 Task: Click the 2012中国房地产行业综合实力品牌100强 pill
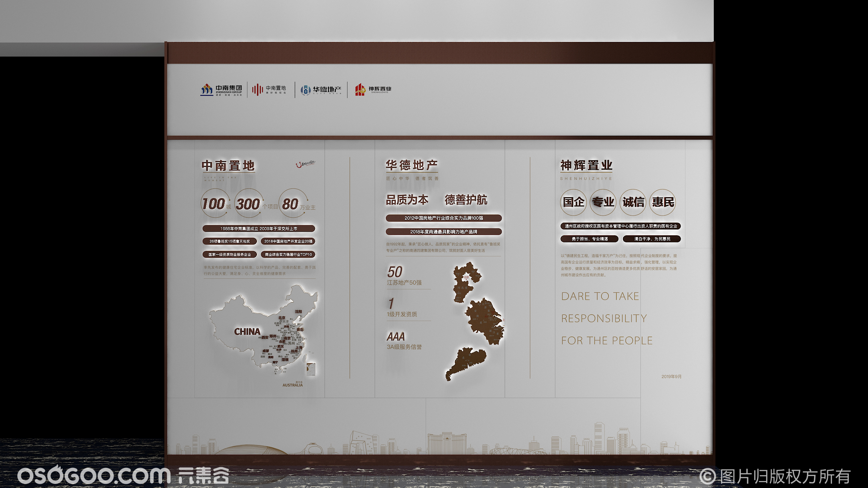[444, 218]
